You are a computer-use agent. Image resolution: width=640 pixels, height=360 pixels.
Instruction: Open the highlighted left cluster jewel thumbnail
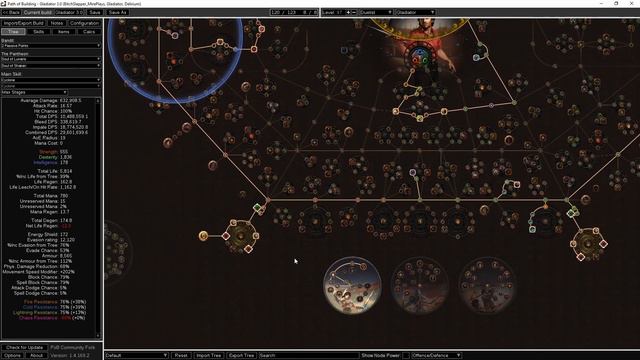[x=352, y=285]
